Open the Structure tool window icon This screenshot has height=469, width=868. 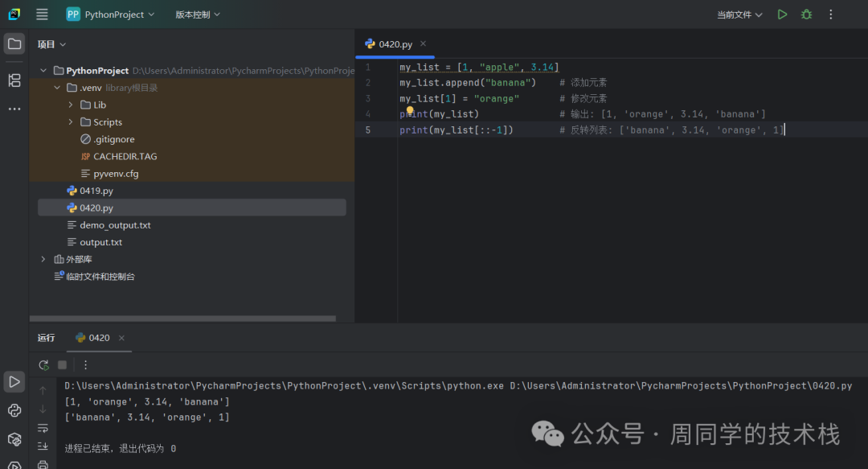click(14, 80)
